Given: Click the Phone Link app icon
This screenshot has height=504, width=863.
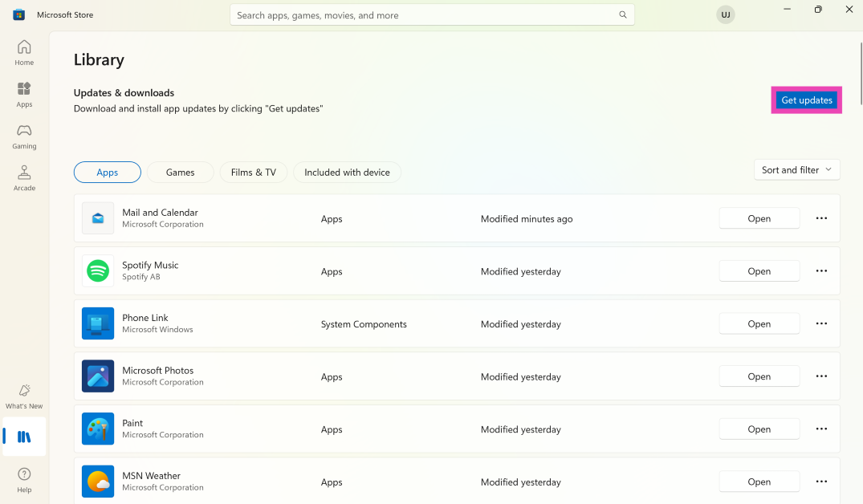Looking at the screenshot, I should [98, 323].
